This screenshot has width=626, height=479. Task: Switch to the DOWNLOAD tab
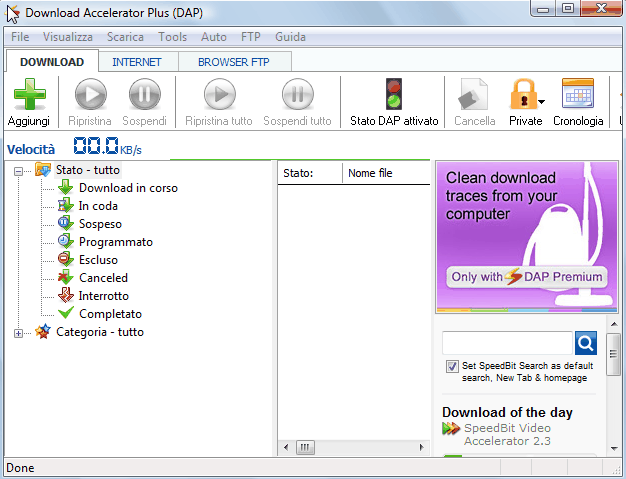coord(52,62)
